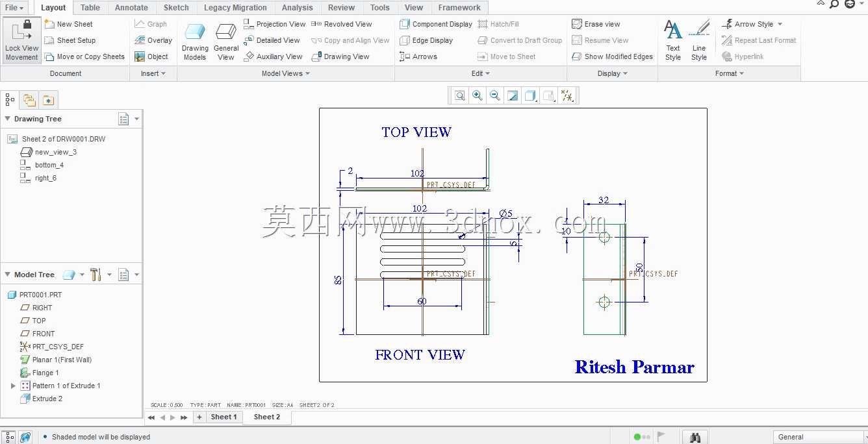Viewport: 868px width, 444px height.
Task: Open Line Style settings
Action: 699,40
